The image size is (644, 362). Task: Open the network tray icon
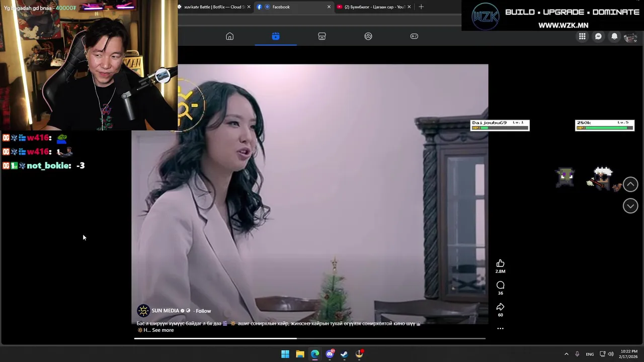(602, 354)
